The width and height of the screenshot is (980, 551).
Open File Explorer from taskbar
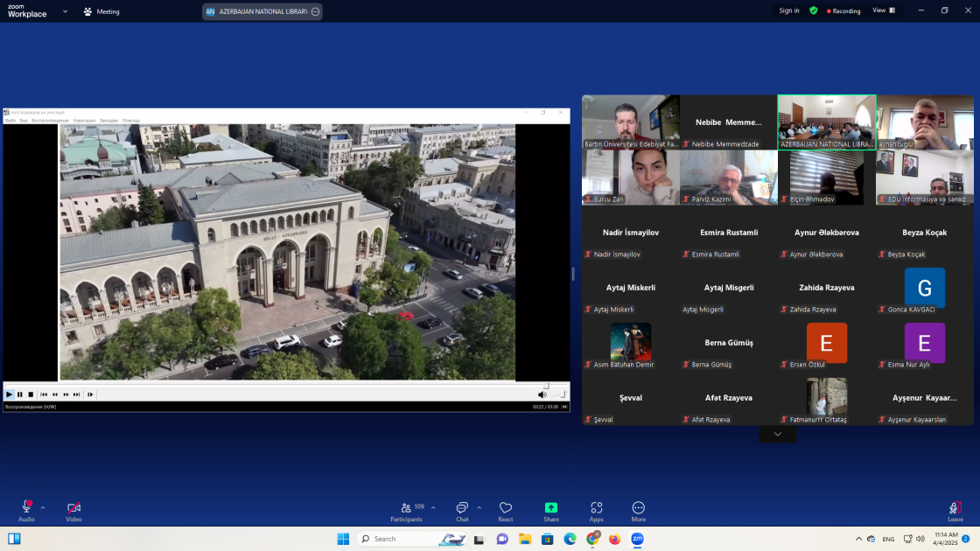[525, 539]
